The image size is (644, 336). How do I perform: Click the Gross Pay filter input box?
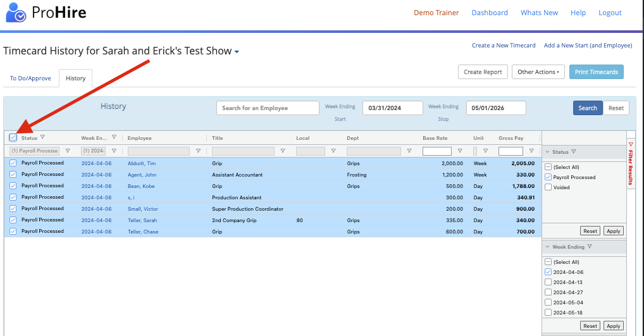pos(511,151)
